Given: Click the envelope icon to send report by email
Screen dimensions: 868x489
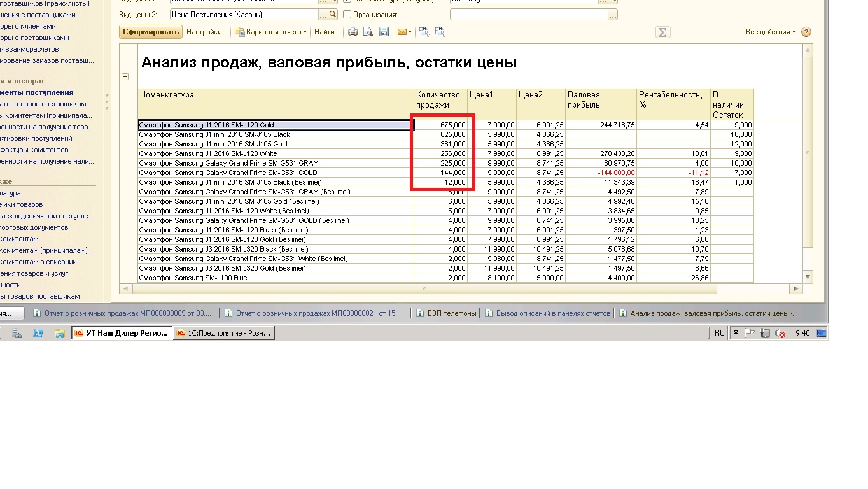Looking at the screenshot, I should [402, 32].
